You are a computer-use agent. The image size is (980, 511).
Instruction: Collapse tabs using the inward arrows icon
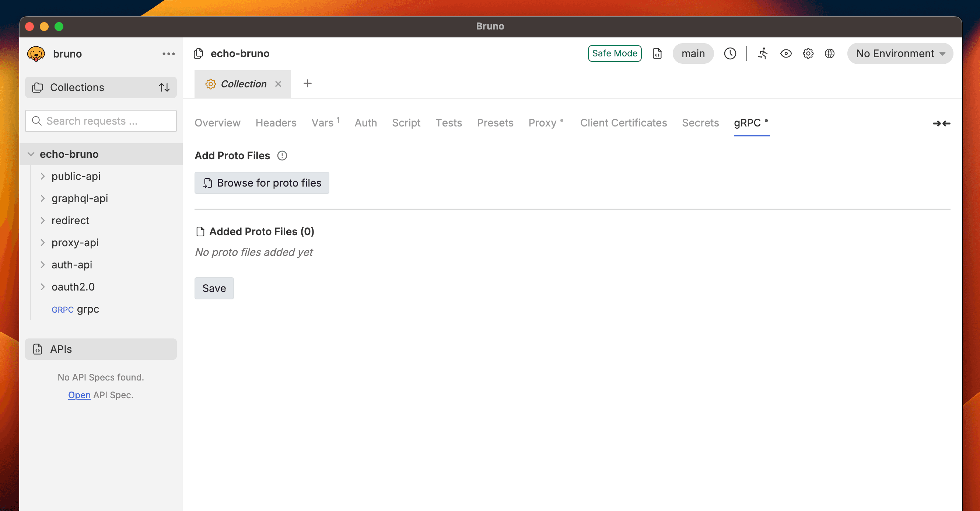click(x=942, y=124)
